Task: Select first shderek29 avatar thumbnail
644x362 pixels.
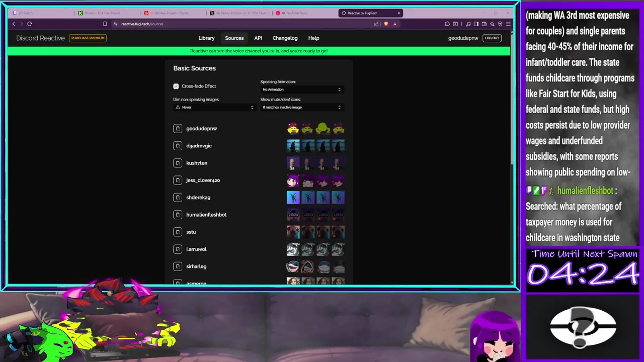Action: (x=293, y=198)
